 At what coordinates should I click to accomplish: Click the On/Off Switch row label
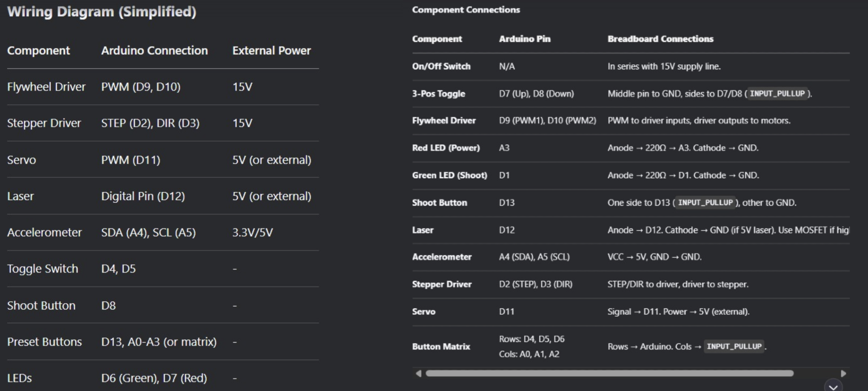click(441, 66)
